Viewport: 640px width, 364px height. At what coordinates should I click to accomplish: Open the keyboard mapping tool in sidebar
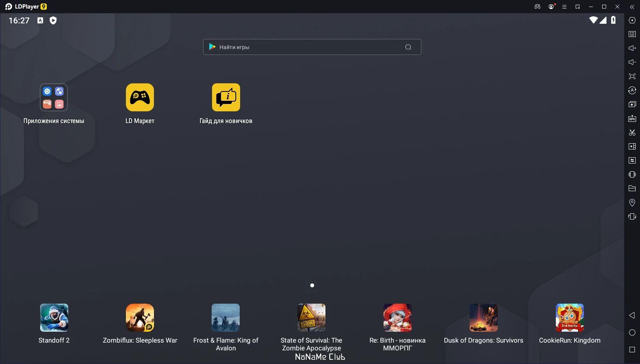[x=632, y=34]
